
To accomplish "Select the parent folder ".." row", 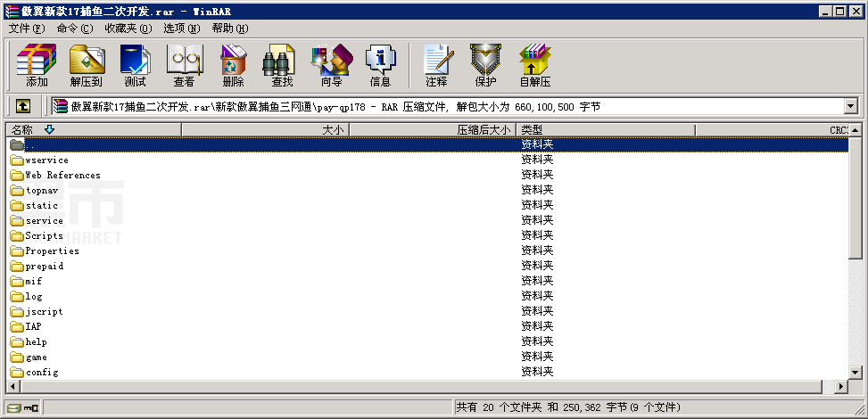I will 427,145.
